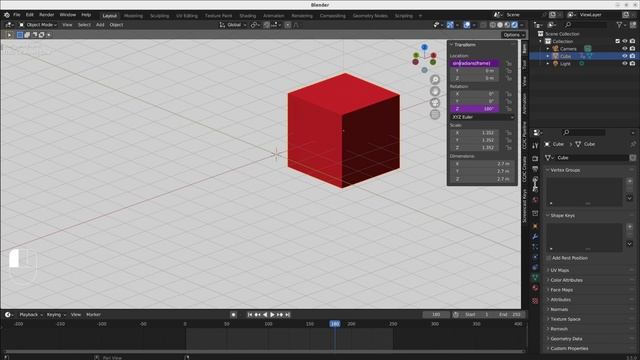Click the Rotation Z 180° field
640x360 pixels.
(474, 109)
